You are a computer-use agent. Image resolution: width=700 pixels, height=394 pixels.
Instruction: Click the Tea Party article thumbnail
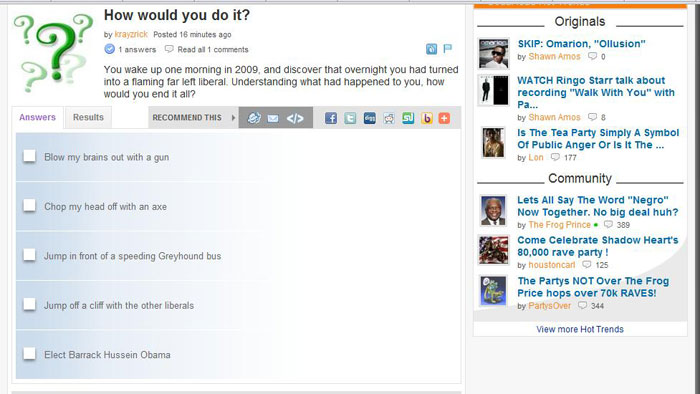click(493, 142)
